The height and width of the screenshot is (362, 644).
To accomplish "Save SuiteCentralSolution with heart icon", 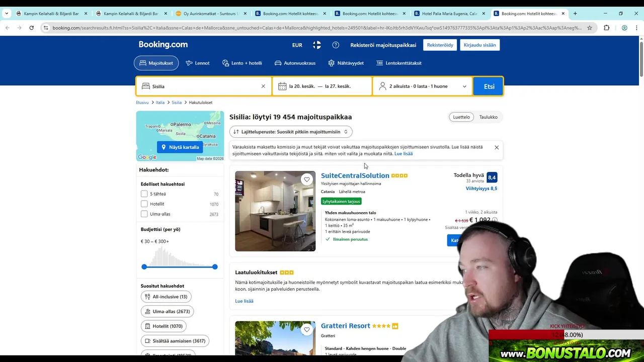I will (307, 179).
